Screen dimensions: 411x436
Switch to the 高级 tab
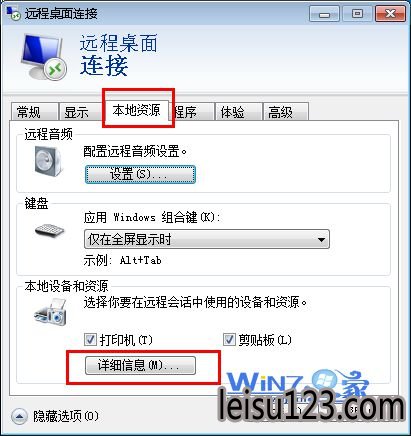(x=285, y=112)
